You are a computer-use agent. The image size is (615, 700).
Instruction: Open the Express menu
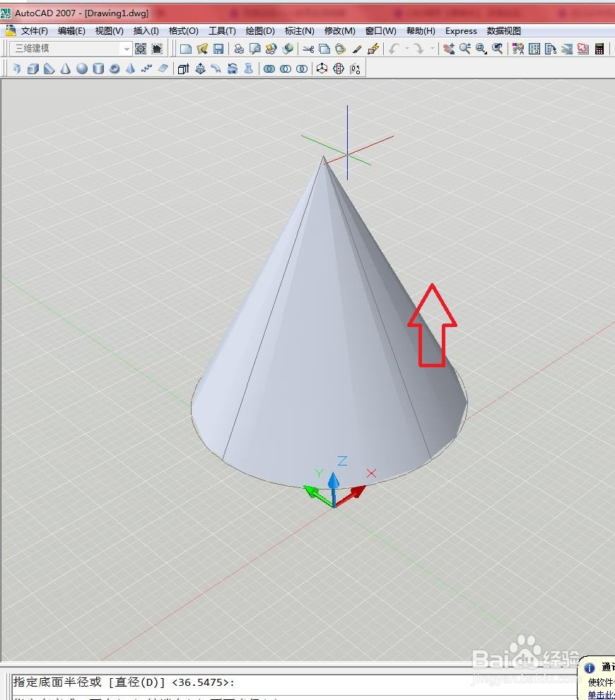[x=461, y=31]
